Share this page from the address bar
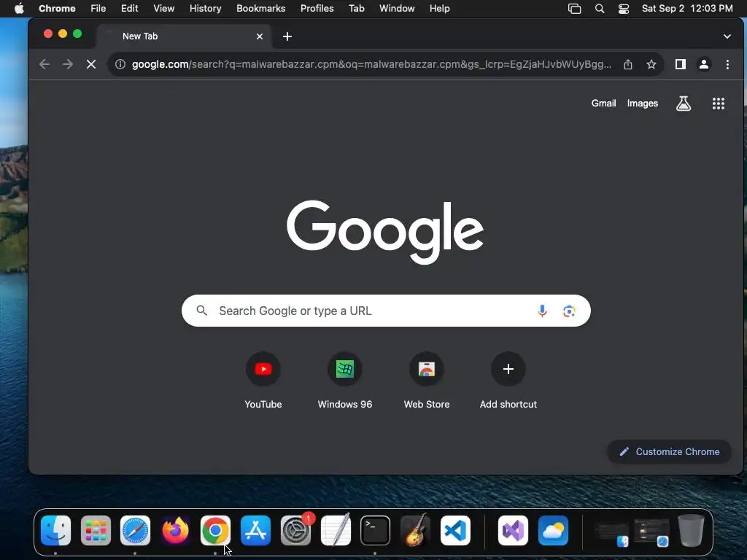This screenshot has height=560, width=747. [628, 64]
